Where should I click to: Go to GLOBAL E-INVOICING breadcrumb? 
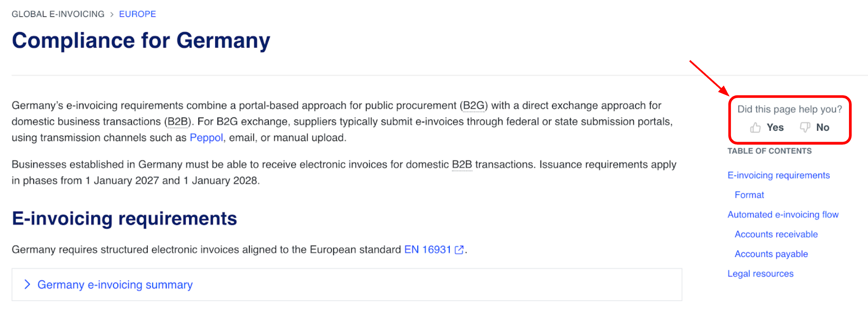tap(58, 14)
